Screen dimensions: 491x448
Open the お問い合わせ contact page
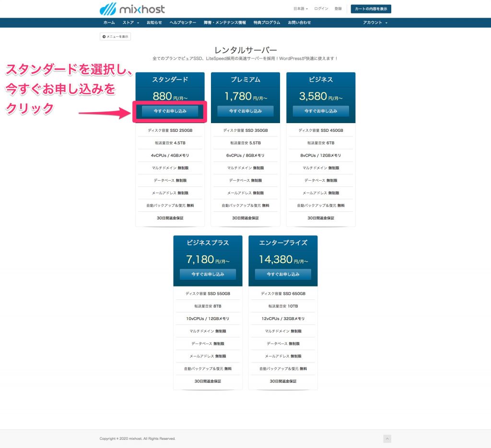299,23
